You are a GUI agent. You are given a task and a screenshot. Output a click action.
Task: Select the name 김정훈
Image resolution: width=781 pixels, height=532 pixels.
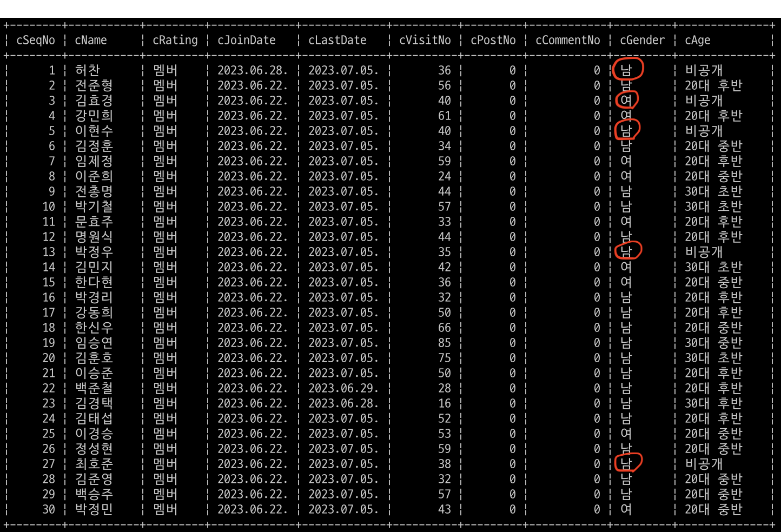(x=94, y=146)
